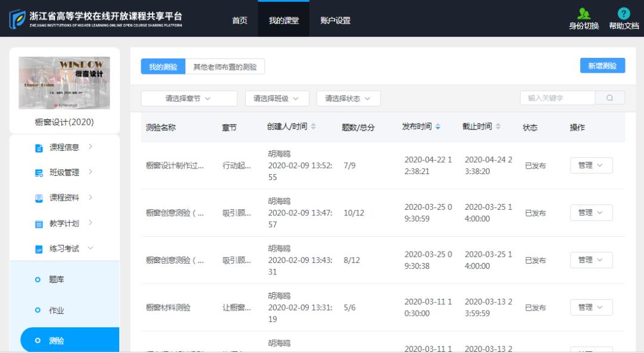
Task: Sort by 发布时间 column arrows
Action: click(x=438, y=127)
